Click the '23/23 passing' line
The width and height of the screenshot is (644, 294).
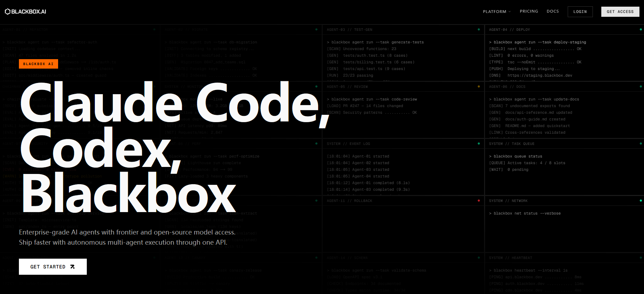[358, 76]
